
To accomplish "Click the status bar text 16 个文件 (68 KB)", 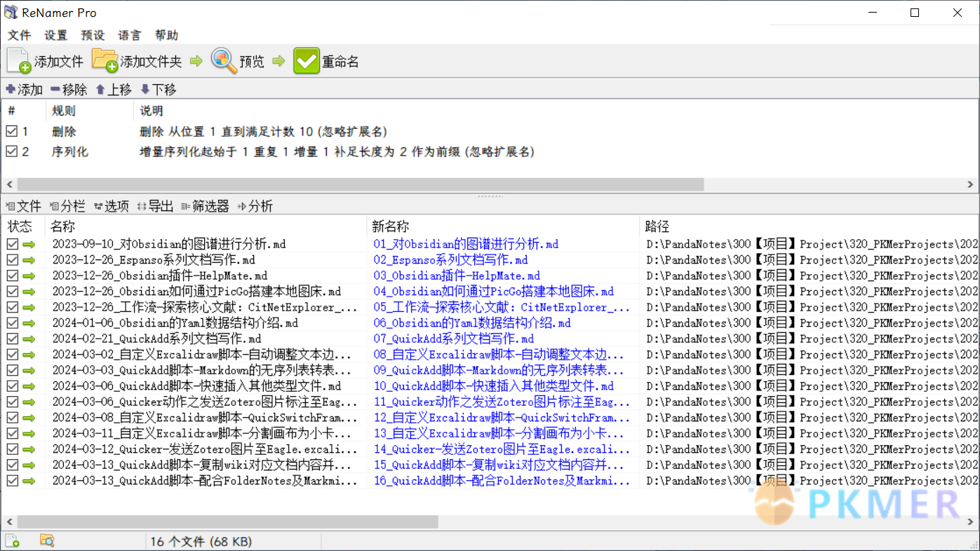I will (201, 541).
